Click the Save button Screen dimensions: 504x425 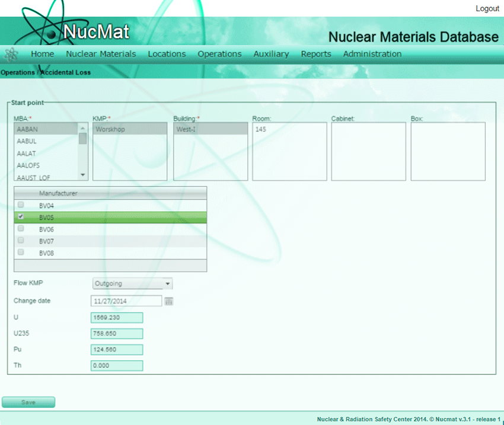[x=28, y=402]
